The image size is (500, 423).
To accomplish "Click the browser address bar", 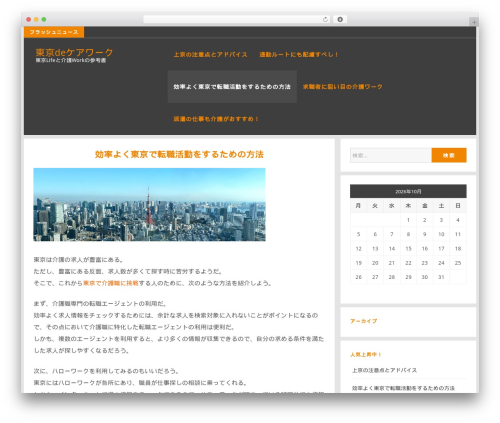I will [236, 19].
